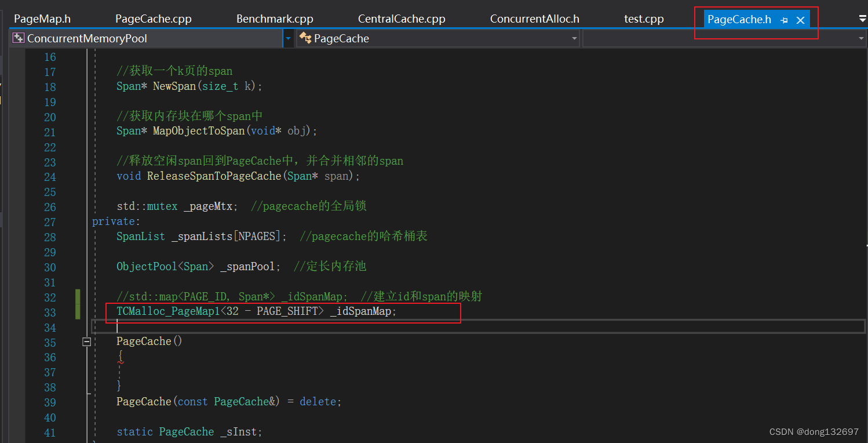
Task: Click the PageCache class icon in navigation bar
Action: click(x=305, y=38)
